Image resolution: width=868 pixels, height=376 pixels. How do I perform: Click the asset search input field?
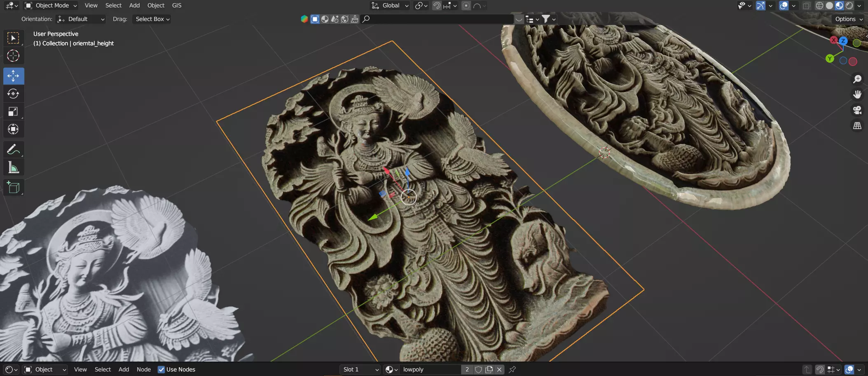[437, 19]
